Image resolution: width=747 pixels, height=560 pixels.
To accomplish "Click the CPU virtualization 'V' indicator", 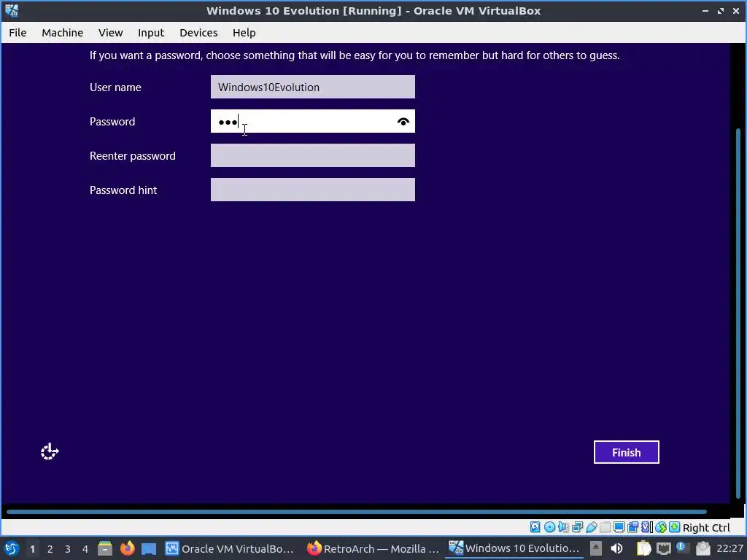I will coord(646,527).
